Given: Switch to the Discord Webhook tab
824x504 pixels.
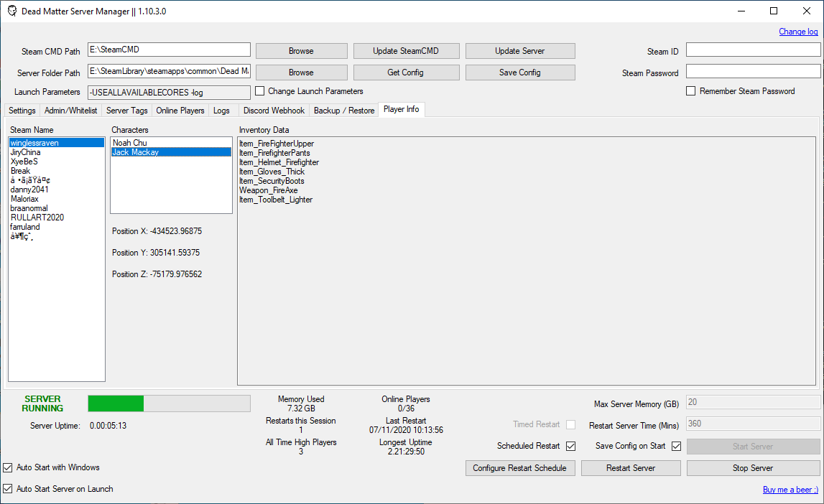Looking at the screenshot, I should point(274,110).
